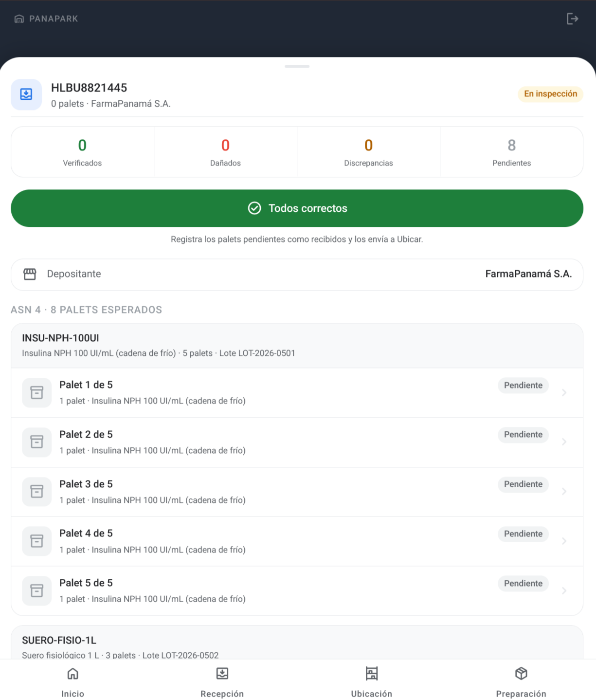Click the 'Registra los palets pendientes' helper text
Image resolution: width=596 pixels, height=700 pixels.
297,239
